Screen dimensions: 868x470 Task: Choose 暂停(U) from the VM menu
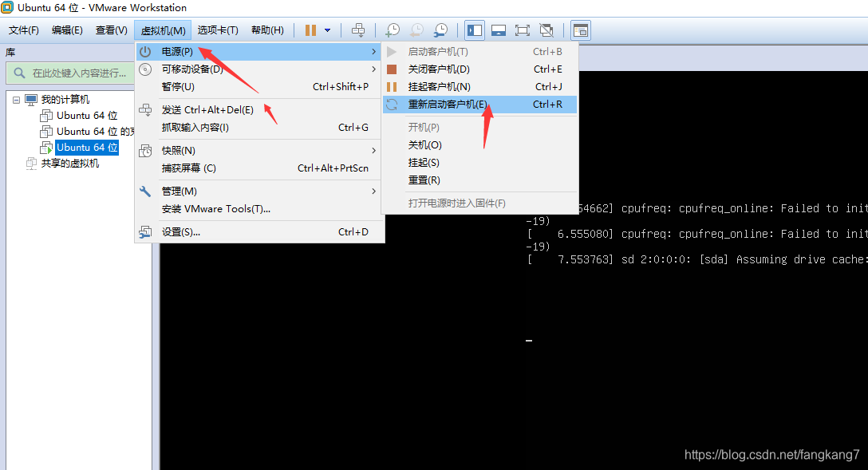click(x=258, y=87)
